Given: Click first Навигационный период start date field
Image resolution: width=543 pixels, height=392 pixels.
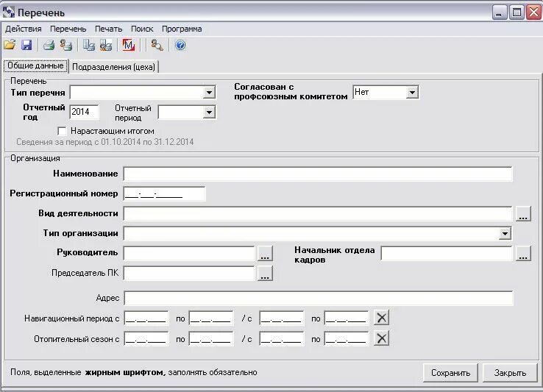Looking at the screenshot, I should [146, 318].
